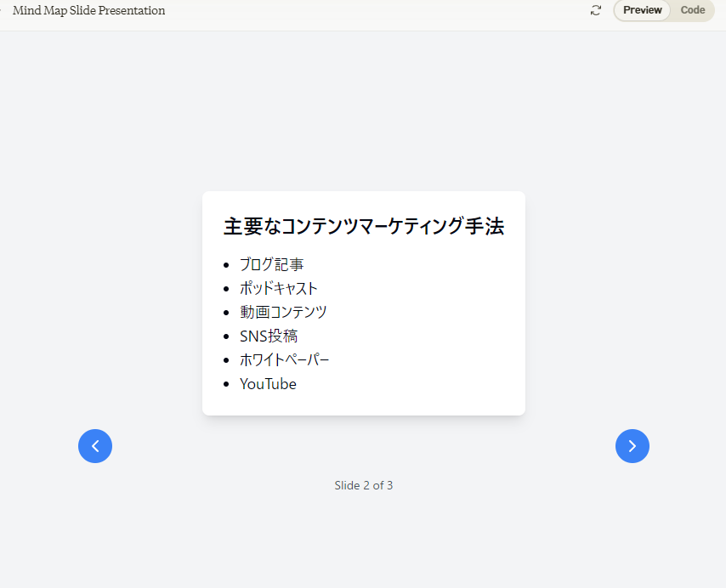Click the Slide 2 of 3 counter
Image resolution: width=726 pixels, height=588 pixels.
[363, 485]
